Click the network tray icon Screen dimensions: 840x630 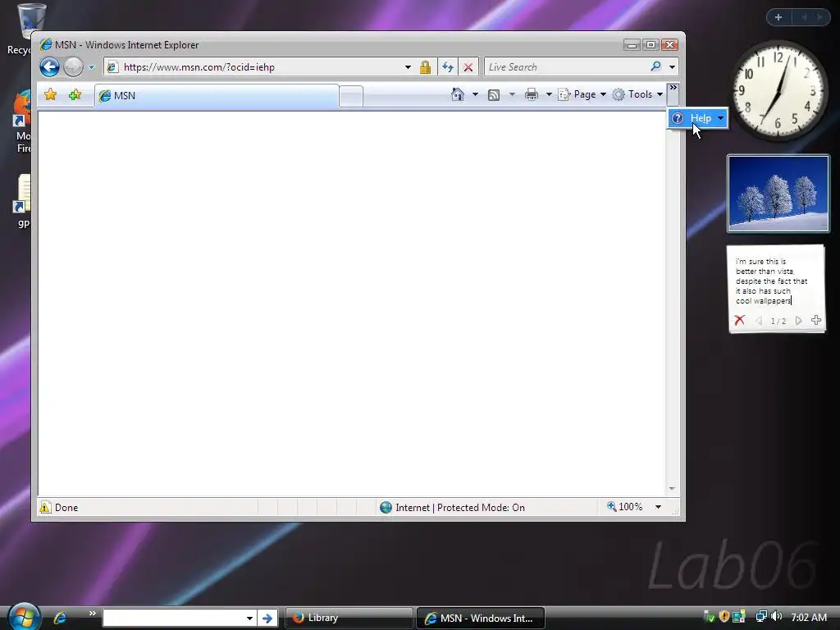click(760, 617)
